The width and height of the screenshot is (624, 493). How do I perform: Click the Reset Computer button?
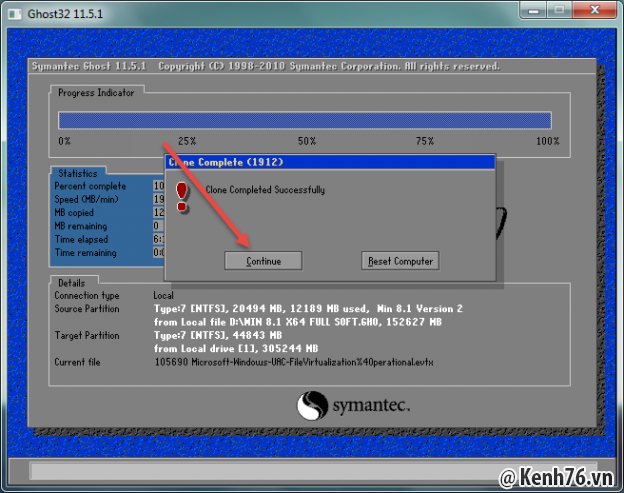click(400, 261)
